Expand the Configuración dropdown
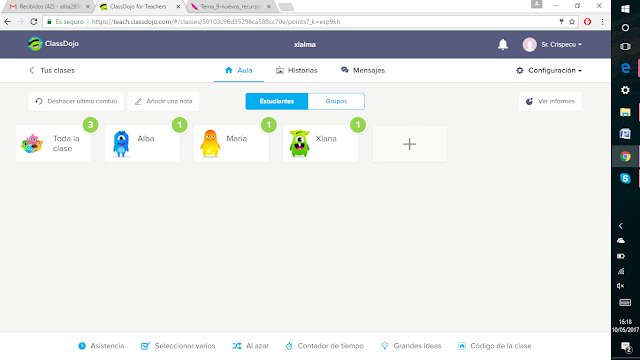Screen dimensions: 640x360 (x=549, y=70)
